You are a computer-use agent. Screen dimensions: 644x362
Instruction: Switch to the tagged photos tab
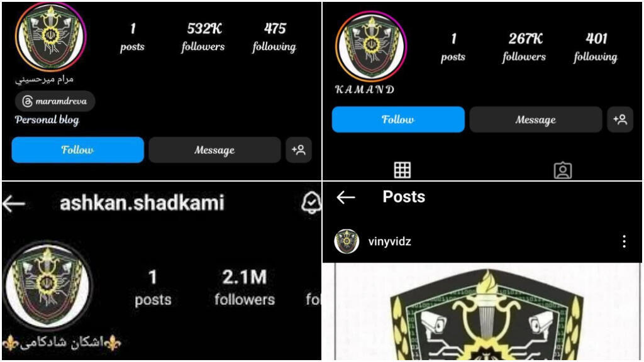tap(563, 170)
